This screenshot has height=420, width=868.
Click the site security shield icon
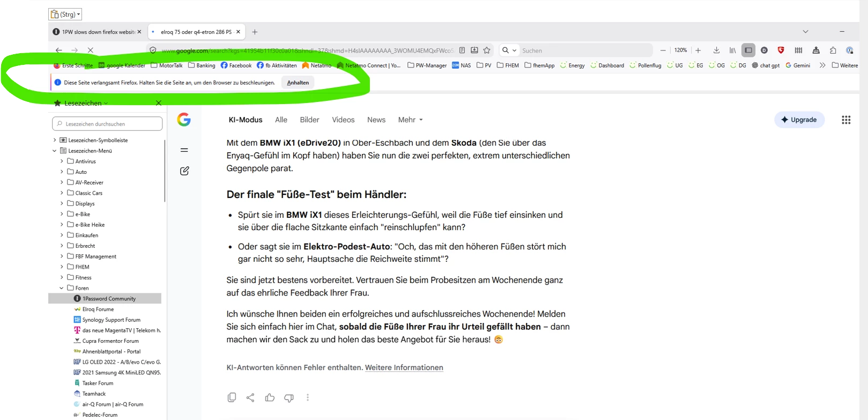153,50
